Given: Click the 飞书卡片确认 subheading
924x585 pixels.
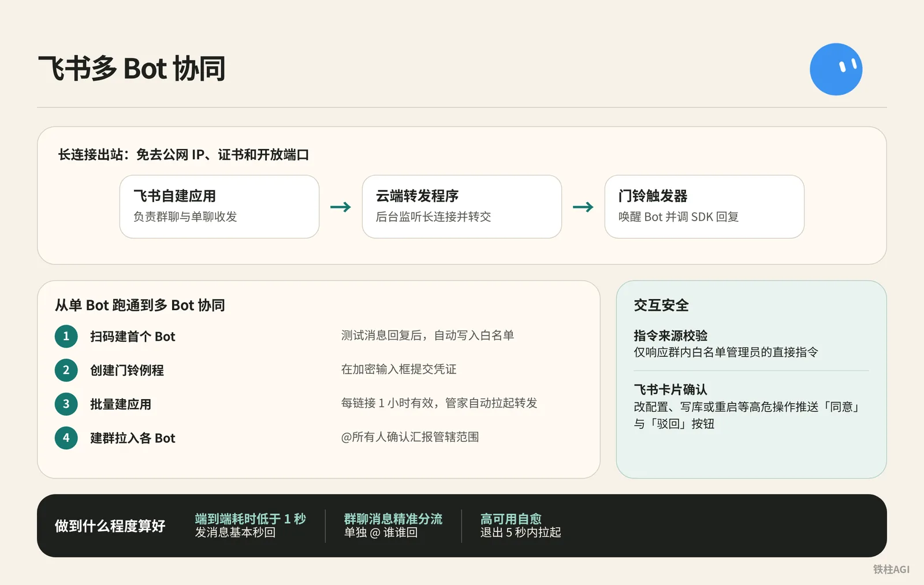Looking at the screenshot, I should click(670, 390).
